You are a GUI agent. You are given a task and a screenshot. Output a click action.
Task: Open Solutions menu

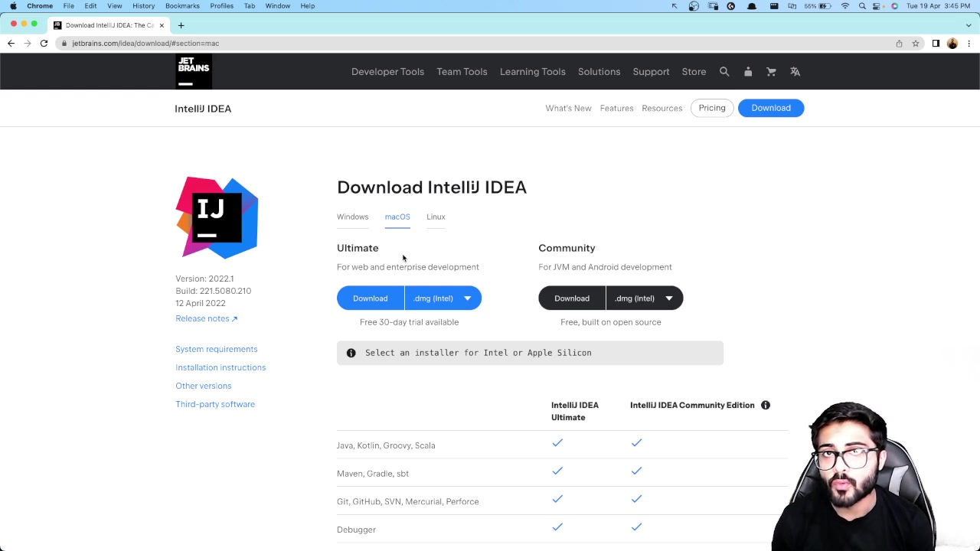point(599,72)
